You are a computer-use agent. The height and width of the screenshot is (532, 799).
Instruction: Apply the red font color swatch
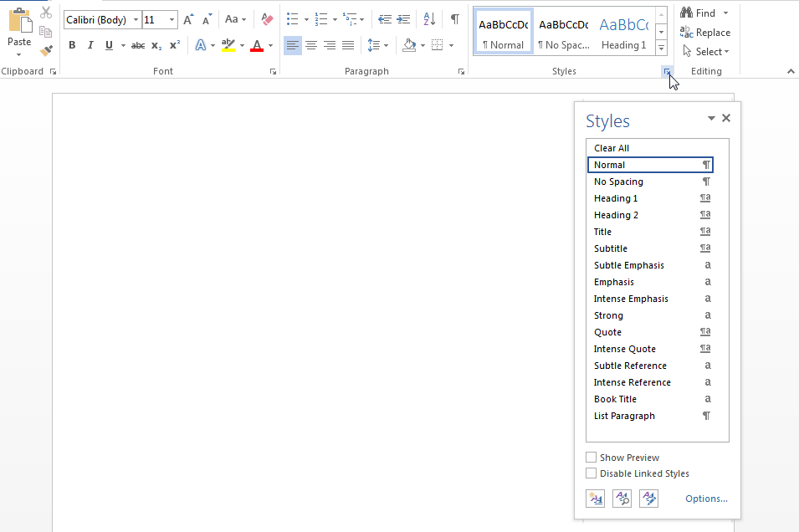(256, 45)
